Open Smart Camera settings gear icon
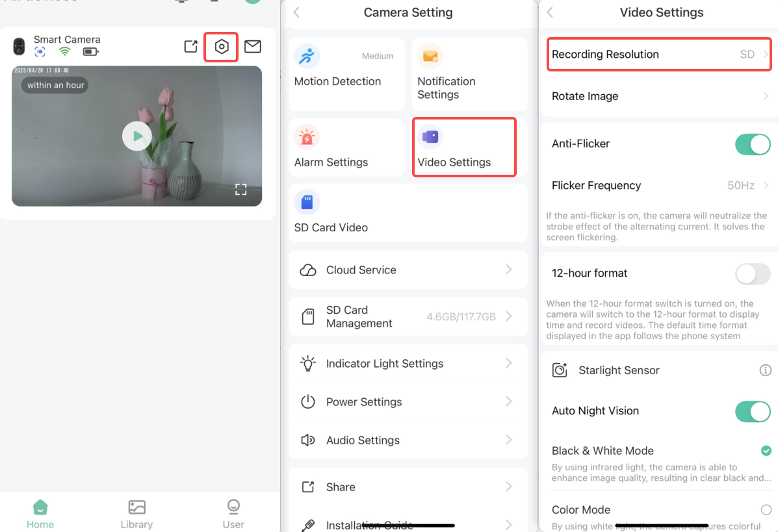The image size is (778, 532). (x=221, y=47)
